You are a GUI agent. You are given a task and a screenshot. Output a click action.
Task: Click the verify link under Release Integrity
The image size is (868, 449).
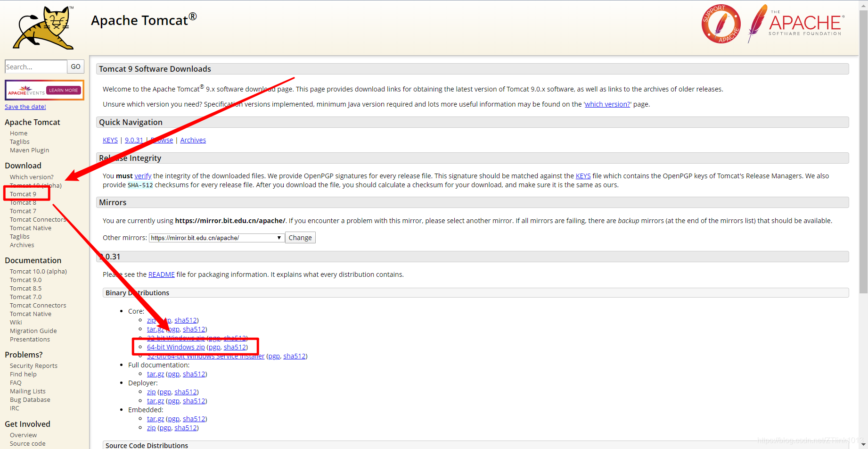(x=143, y=176)
